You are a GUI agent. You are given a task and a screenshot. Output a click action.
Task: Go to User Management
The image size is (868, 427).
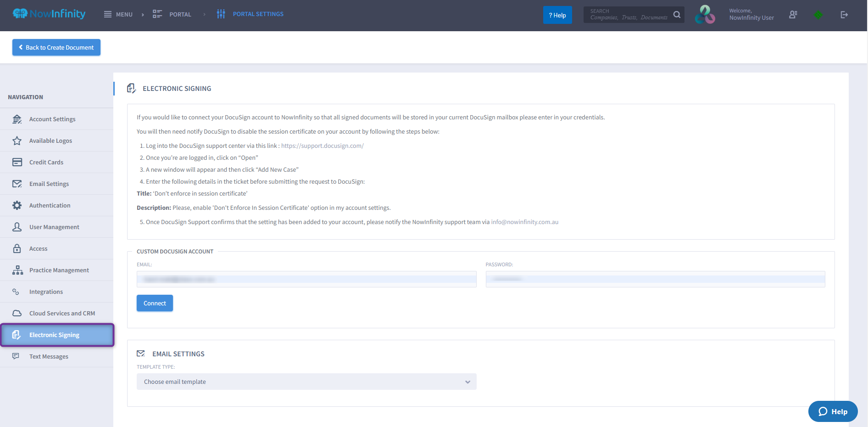(57, 227)
